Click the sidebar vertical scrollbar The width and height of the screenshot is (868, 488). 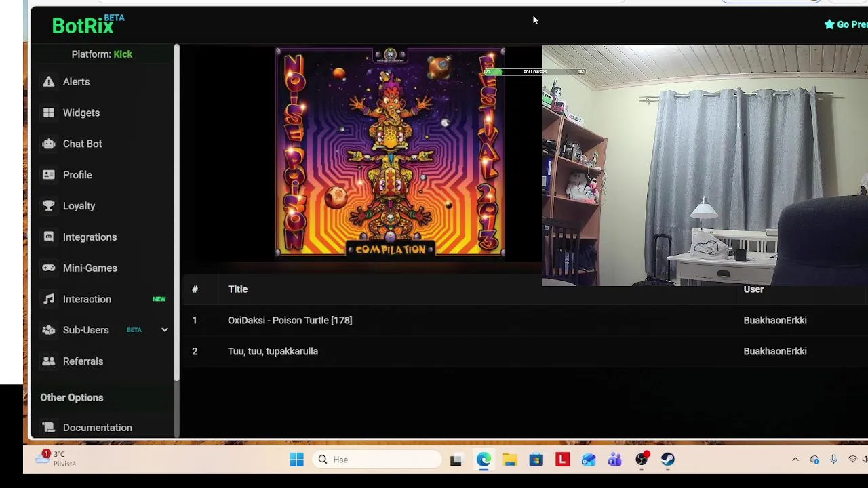click(176, 211)
